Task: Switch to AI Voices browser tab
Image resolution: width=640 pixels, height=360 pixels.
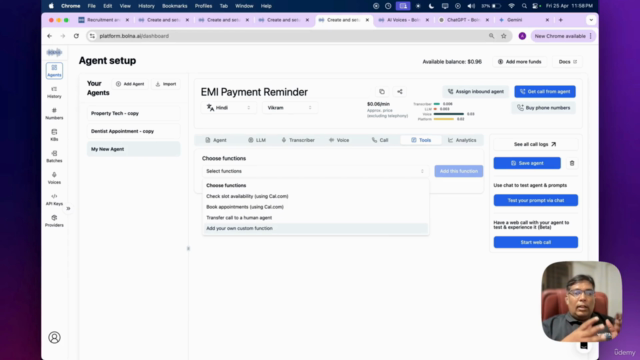Action: click(x=404, y=20)
